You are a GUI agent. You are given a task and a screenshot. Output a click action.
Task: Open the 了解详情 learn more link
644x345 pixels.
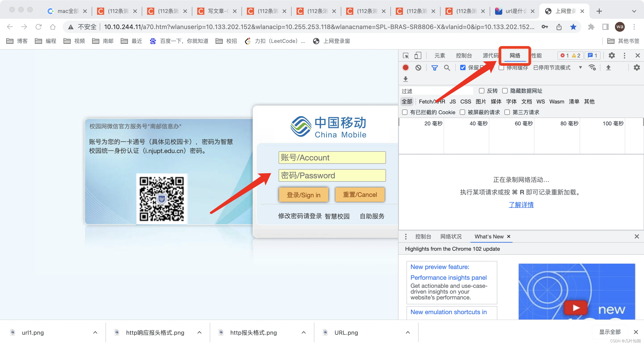pyautogui.click(x=521, y=205)
